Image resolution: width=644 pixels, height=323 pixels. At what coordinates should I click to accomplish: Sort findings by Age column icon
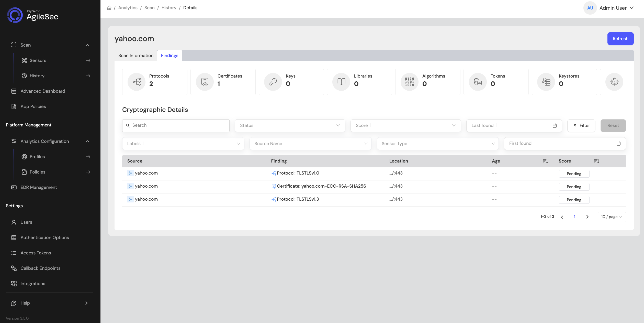click(x=545, y=161)
